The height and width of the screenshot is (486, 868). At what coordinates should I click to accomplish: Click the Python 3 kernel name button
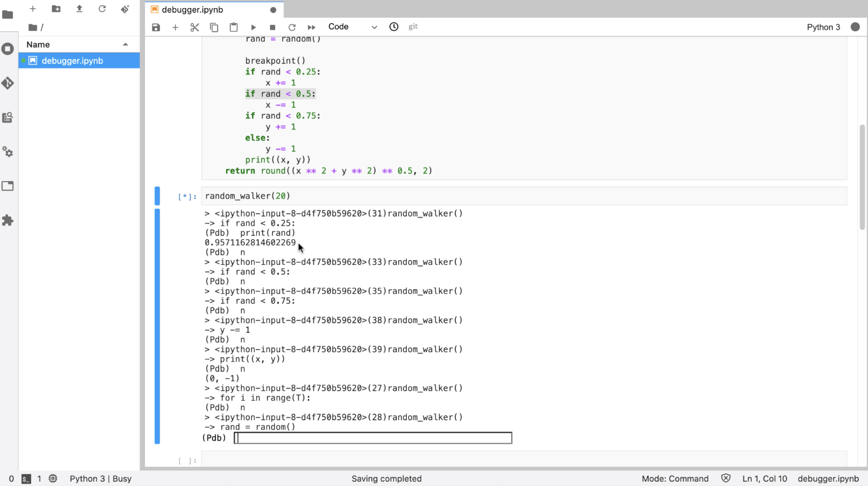coord(823,27)
